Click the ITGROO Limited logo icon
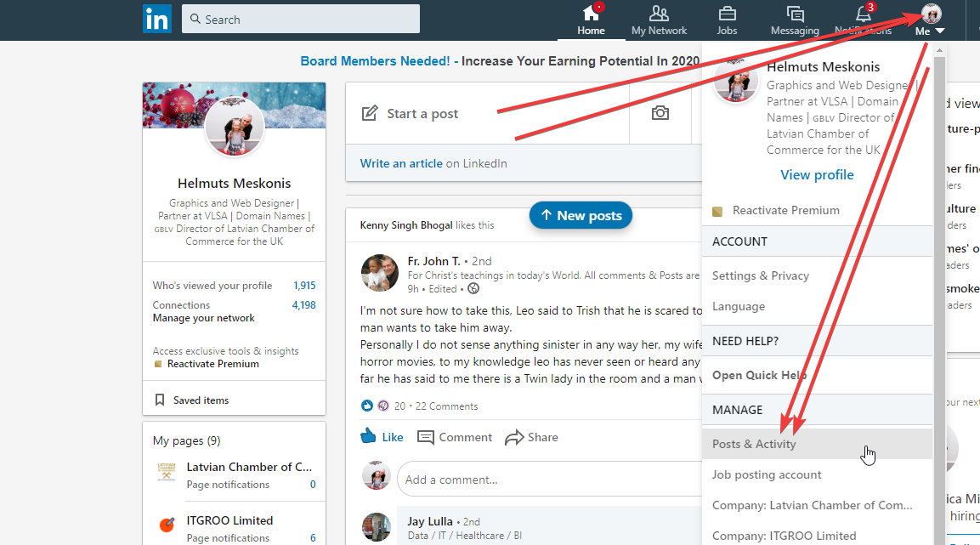Screen dimensions: 980x545 click(x=167, y=525)
